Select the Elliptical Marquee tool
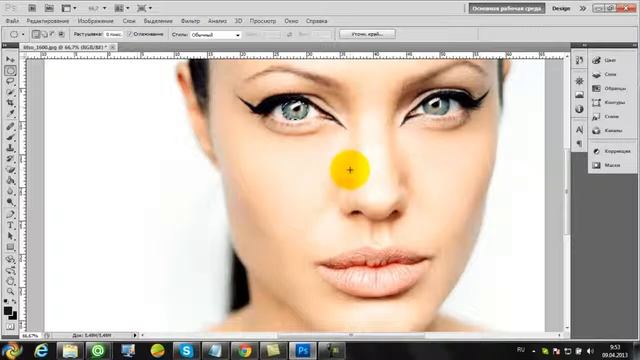Image resolution: width=640 pixels, height=360 pixels. pyautogui.click(x=10, y=70)
